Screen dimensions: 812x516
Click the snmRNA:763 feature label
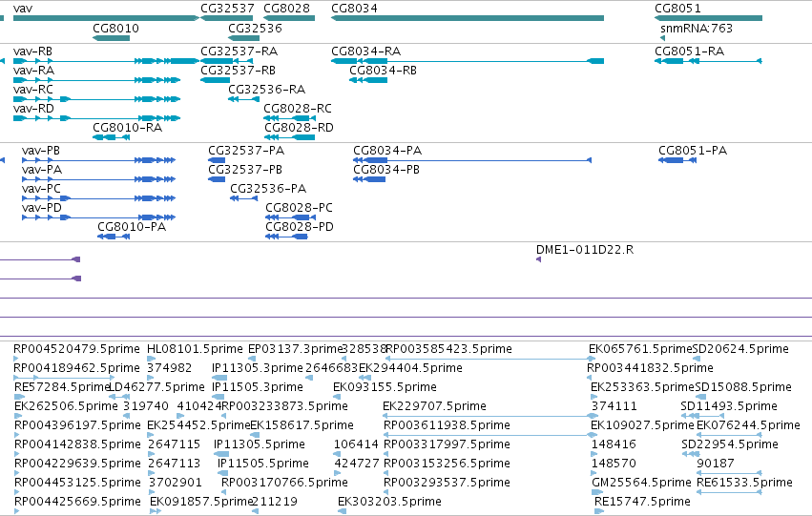click(697, 28)
